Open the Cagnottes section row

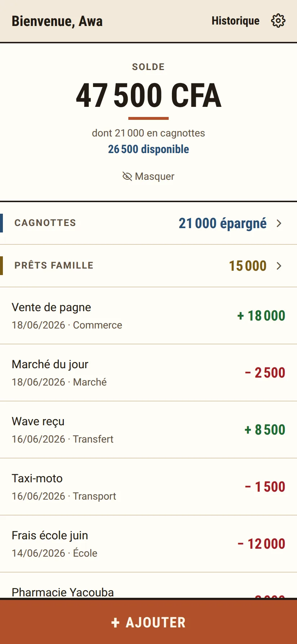pos(148,223)
